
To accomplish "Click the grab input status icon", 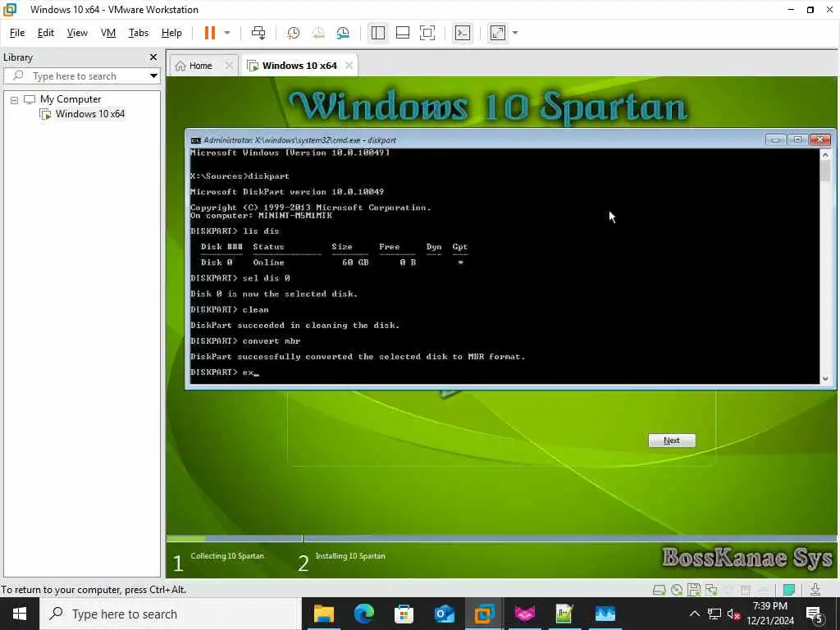I will pos(815,590).
